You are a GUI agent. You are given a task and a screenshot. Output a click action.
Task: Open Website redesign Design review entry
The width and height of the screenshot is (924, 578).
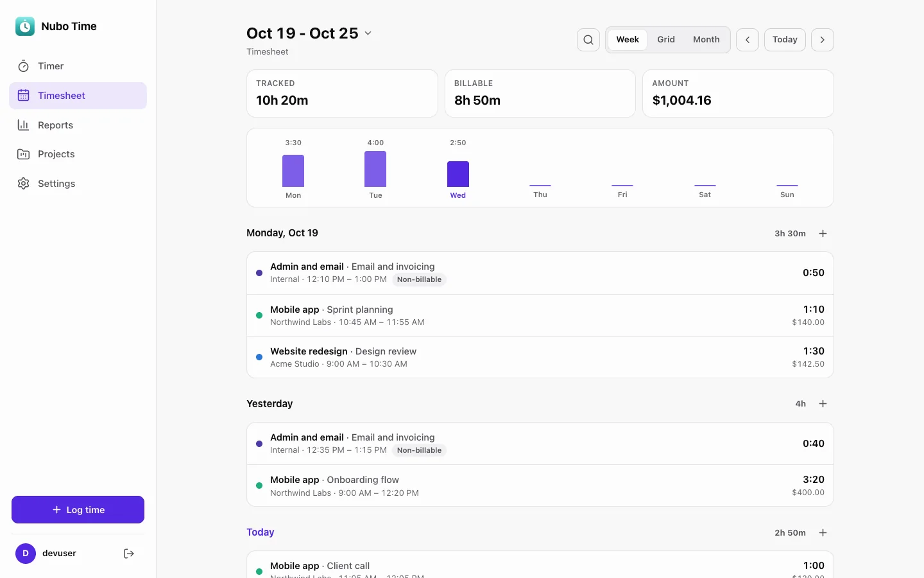pyautogui.click(x=540, y=357)
